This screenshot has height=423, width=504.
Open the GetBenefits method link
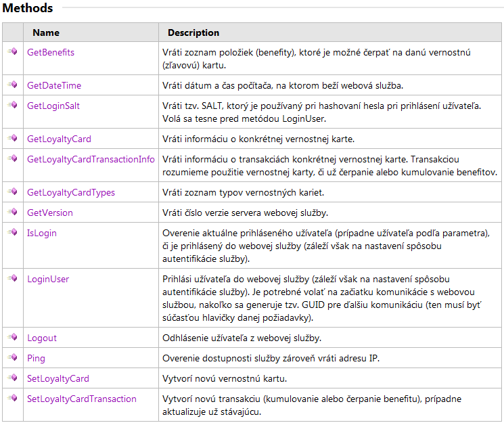click(51, 52)
